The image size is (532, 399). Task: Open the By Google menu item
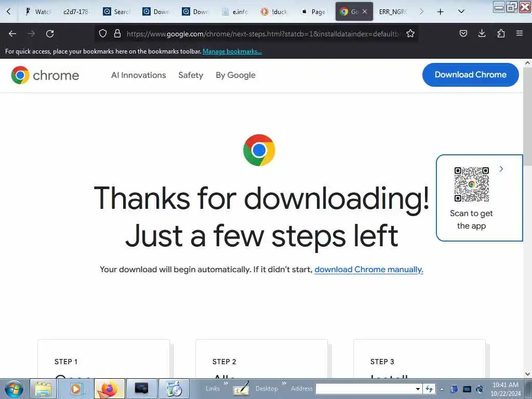(235, 75)
